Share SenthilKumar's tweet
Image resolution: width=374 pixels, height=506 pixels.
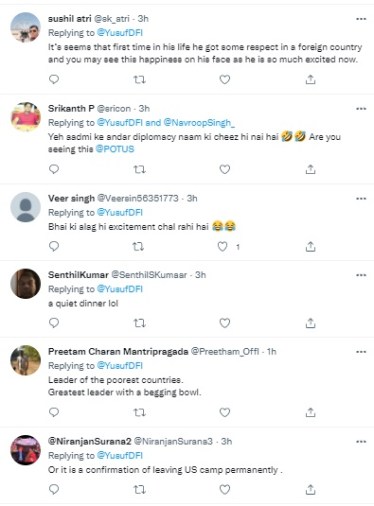310,323
